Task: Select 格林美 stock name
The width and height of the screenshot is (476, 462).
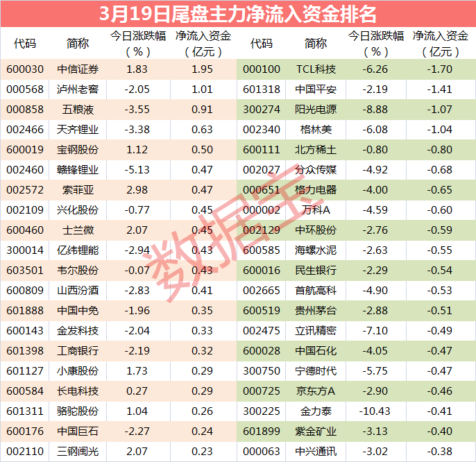Action: point(316,130)
